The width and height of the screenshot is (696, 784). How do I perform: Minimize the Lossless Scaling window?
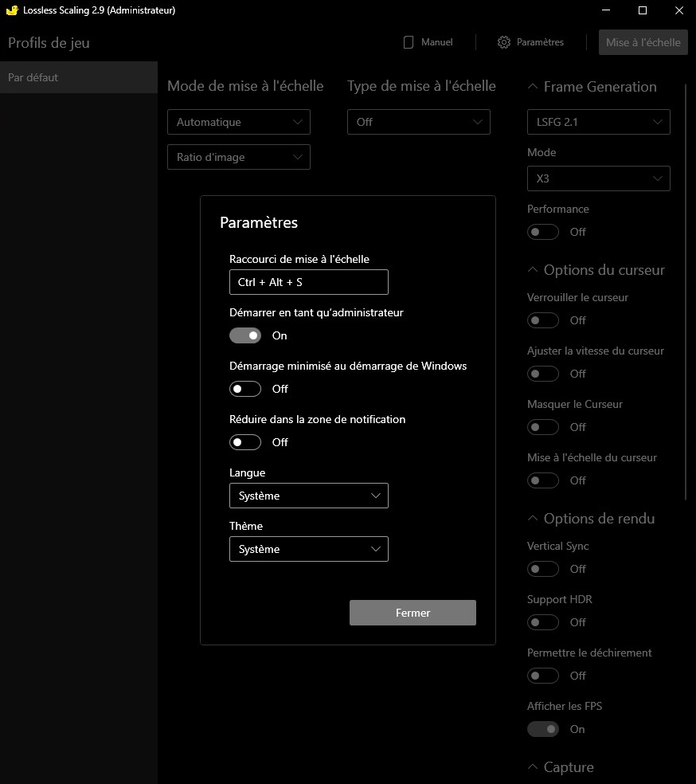[x=606, y=10]
